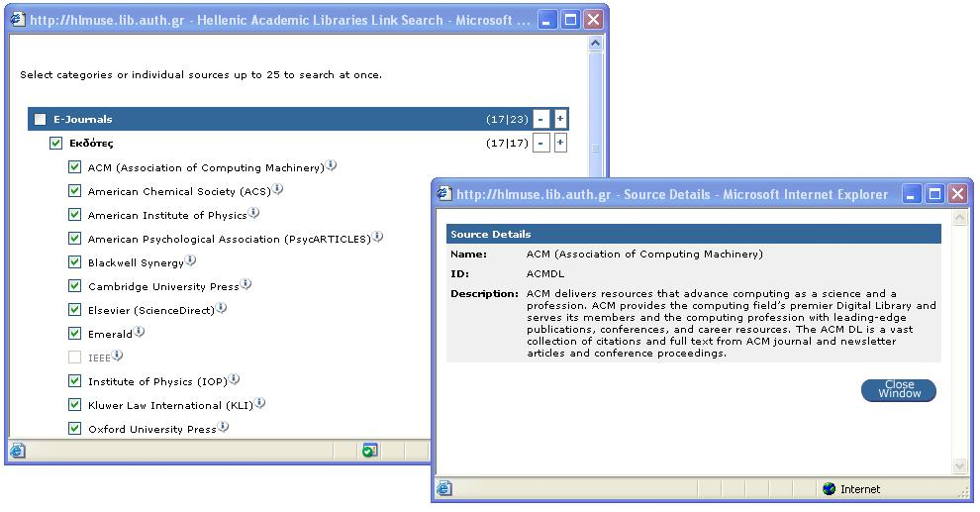View Oxford University Press info icon
The width and height of the screenshot is (980, 512).
223,427
